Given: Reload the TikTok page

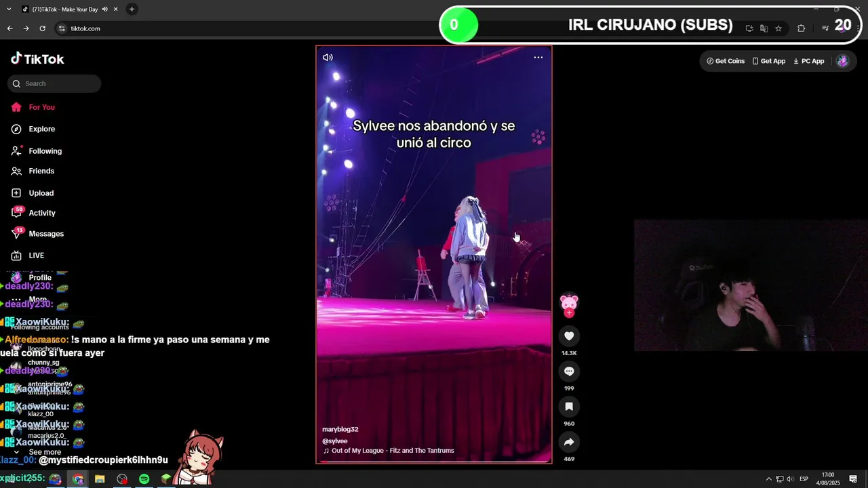Looking at the screenshot, I should [x=42, y=28].
